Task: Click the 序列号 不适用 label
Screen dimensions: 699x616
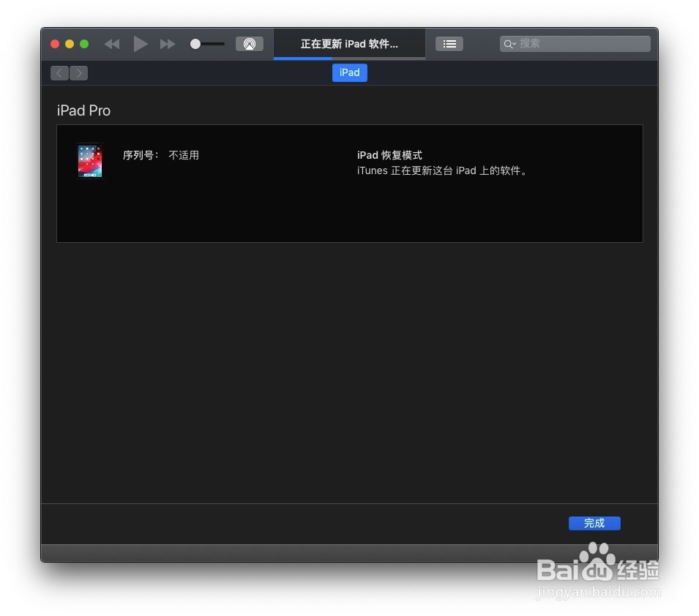Action: [x=162, y=155]
